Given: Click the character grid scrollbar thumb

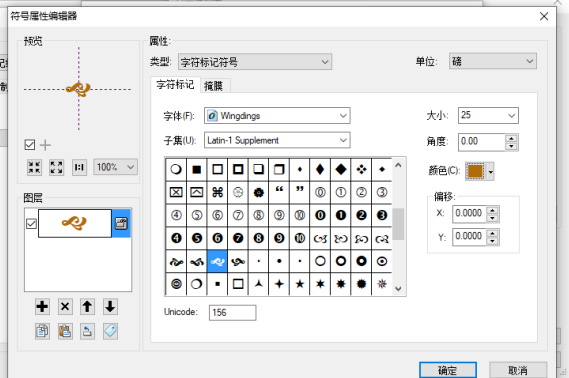Looking at the screenshot, I should (398, 224).
